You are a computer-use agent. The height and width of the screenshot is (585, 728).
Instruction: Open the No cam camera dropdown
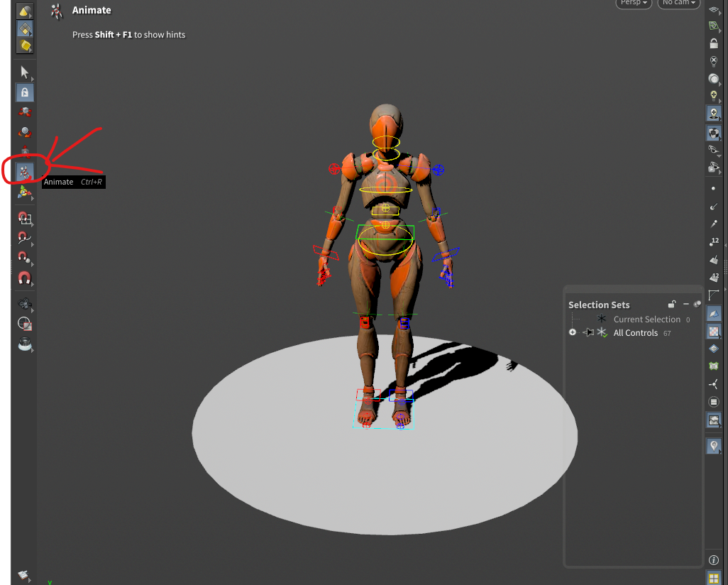tap(678, 3)
